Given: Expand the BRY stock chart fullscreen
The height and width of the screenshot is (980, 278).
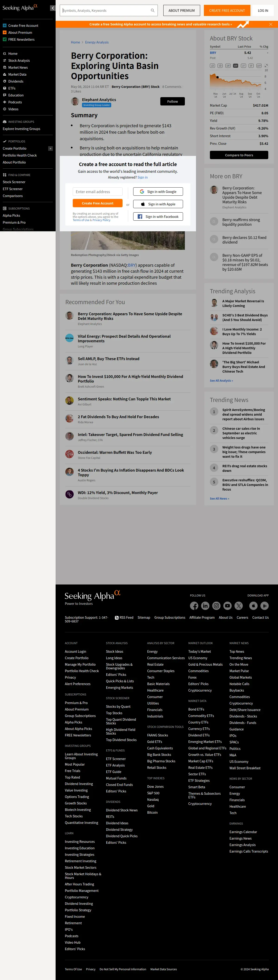Looking at the screenshot, I should [266, 65].
